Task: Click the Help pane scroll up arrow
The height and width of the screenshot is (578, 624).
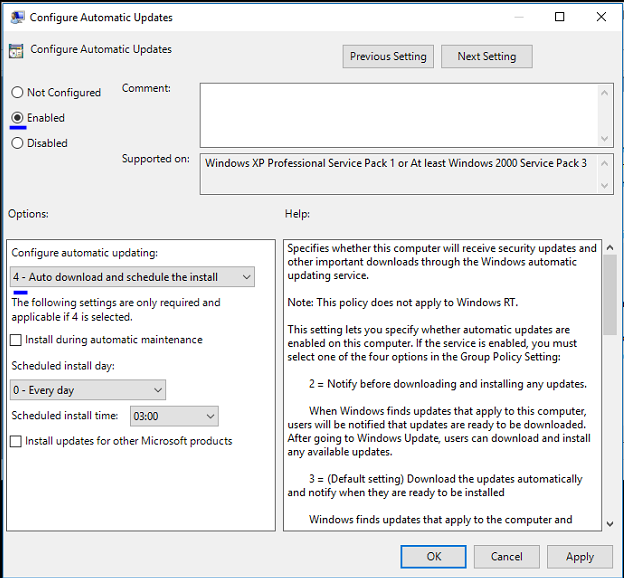Action: 610,248
